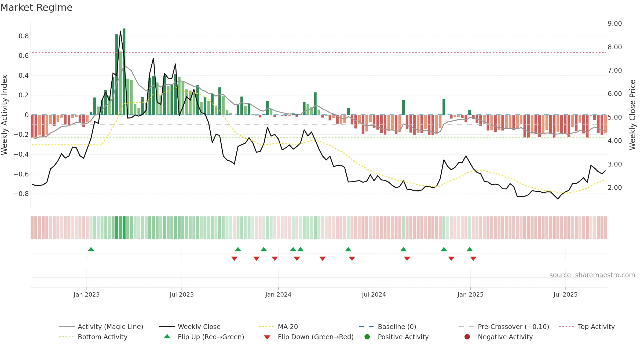Select the first green flip-up marker near Jan 2023

coord(91,249)
